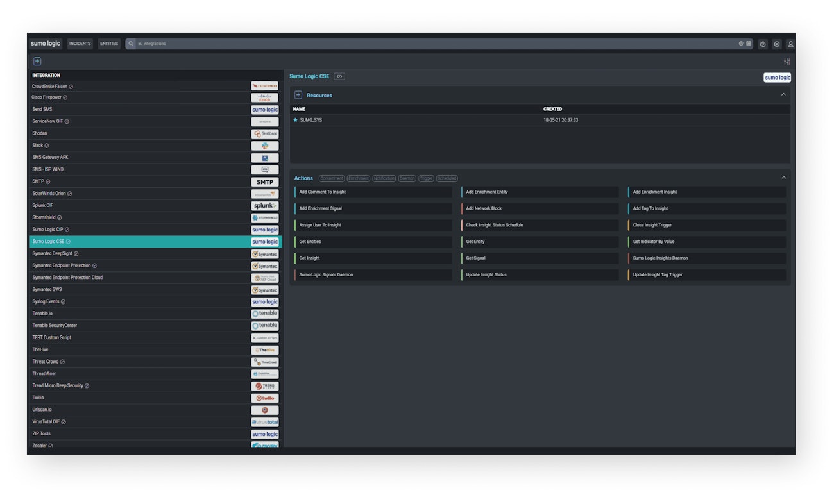Image resolution: width=834 pixels, height=504 pixels.
Task: Click the info icon in search bar
Action: [x=741, y=44]
